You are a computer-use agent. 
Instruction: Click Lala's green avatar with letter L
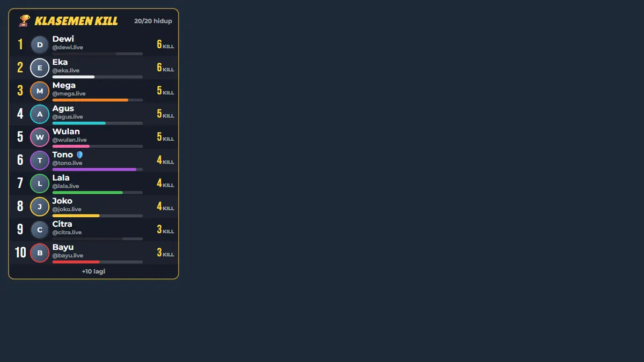coord(40,183)
